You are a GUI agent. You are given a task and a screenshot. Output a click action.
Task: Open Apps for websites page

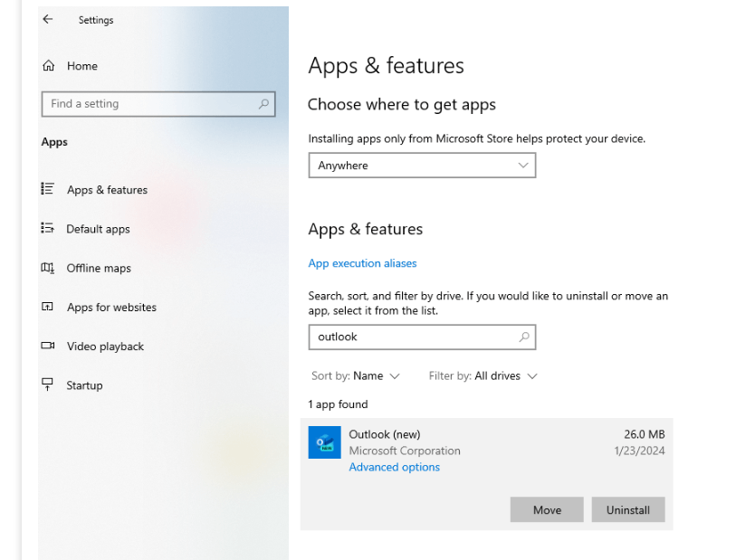[x=111, y=308]
